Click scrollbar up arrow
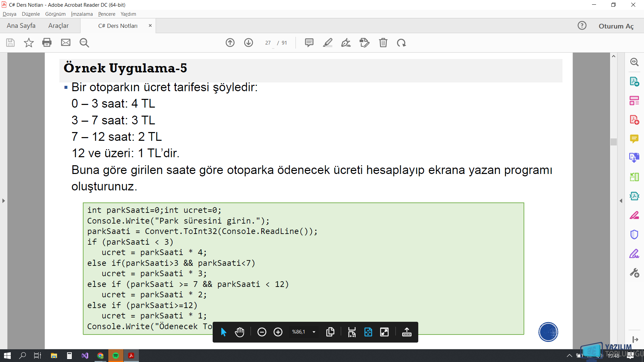644x362 pixels. coord(614,56)
